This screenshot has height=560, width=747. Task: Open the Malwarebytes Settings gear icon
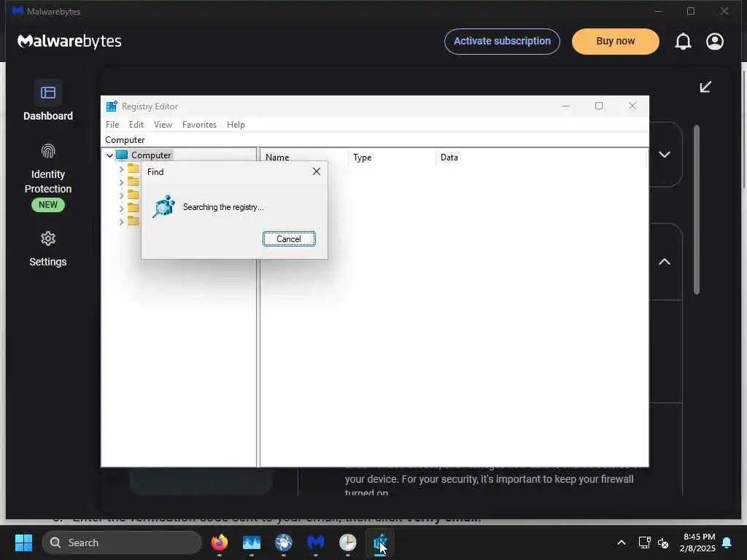(x=48, y=238)
